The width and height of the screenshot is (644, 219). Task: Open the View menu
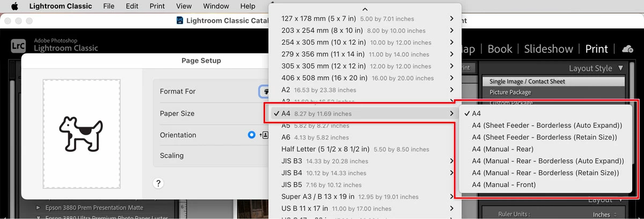tap(184, 6)
